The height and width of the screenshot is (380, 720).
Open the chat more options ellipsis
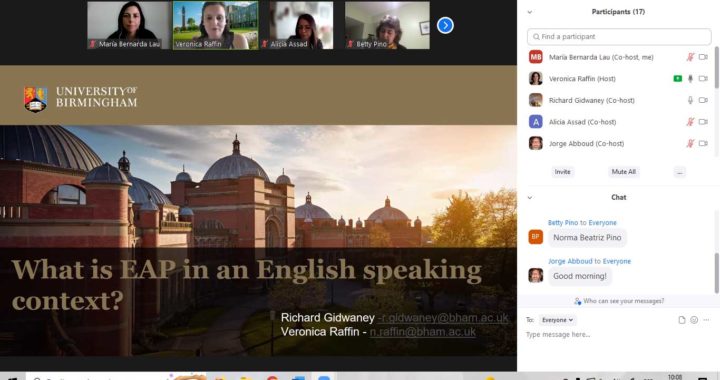click(706, 320)
